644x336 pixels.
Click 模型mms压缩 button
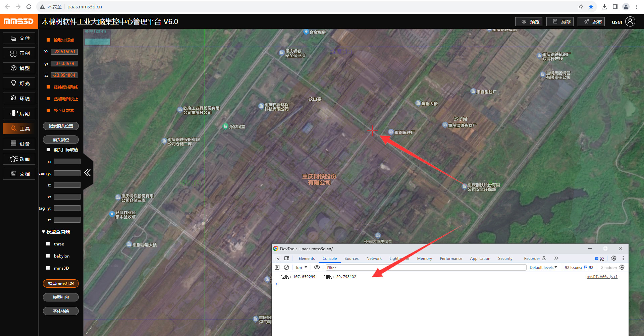coord(61,284)
